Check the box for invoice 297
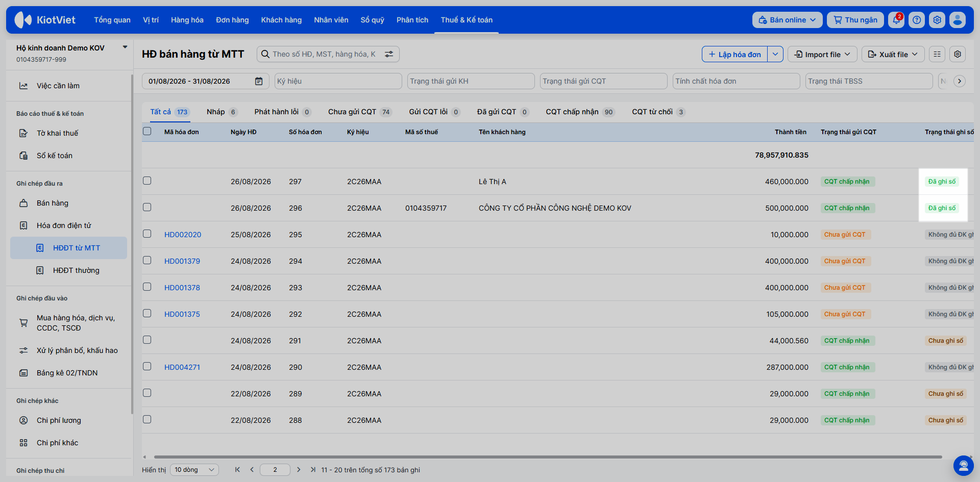 (147, 181)
